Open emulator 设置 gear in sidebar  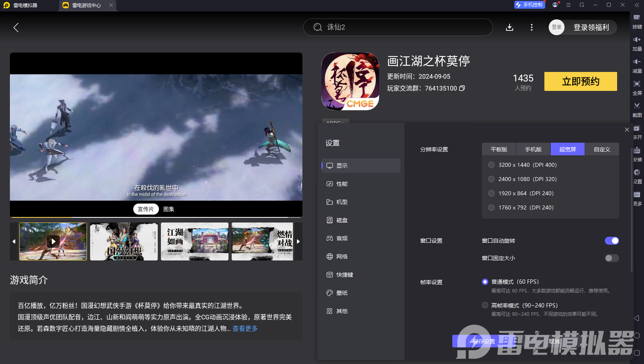(637, 176)
